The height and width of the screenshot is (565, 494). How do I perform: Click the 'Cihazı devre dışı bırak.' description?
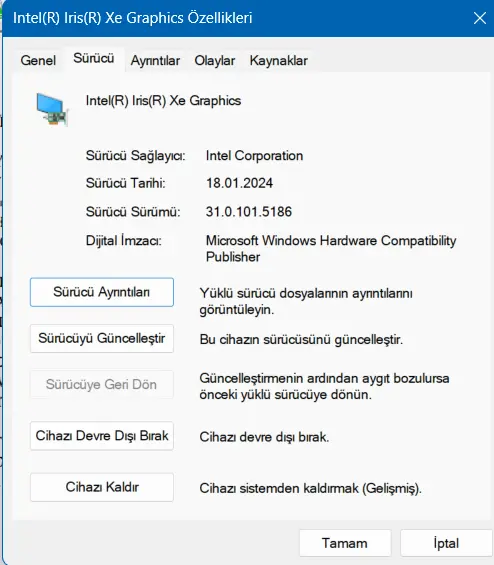pos(264,437)
